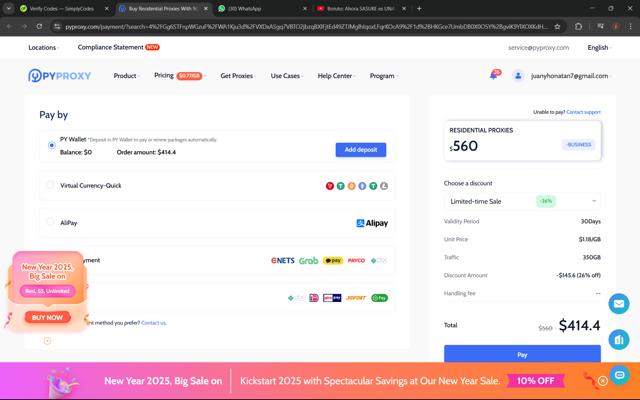Screen dimensions: 640x400
Task: Click the Grab payment logo
Action: [309, 260]
